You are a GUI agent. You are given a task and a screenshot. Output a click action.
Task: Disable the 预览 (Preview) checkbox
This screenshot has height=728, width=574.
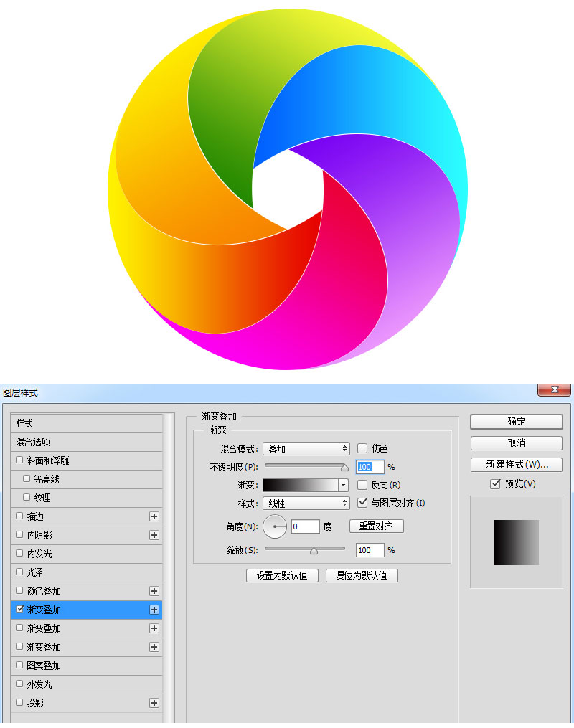[x=495, y=484]
